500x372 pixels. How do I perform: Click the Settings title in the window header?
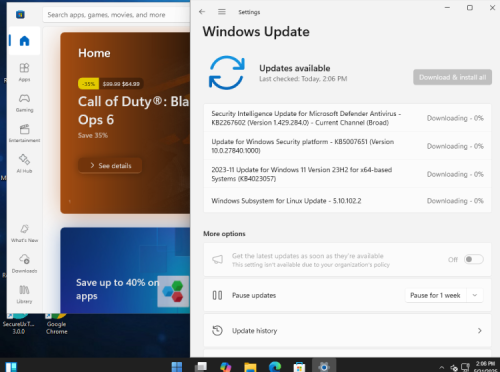click(249, 12)
